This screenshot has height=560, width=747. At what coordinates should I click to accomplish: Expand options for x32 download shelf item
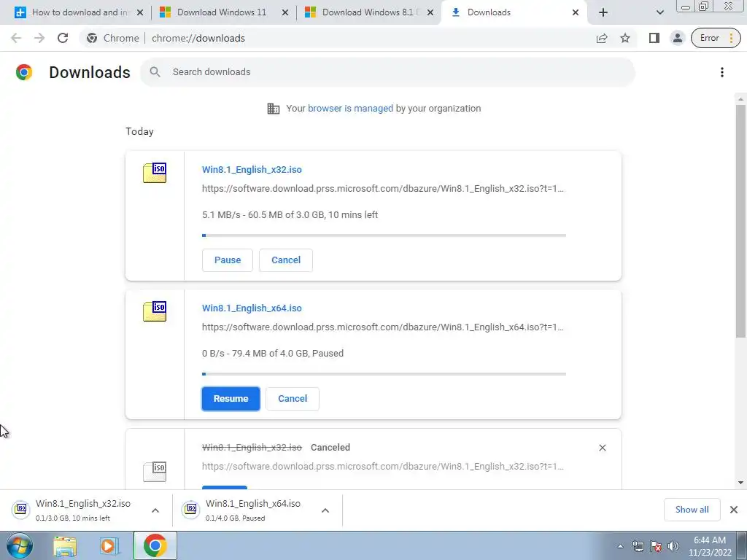(x=155, y=510)
